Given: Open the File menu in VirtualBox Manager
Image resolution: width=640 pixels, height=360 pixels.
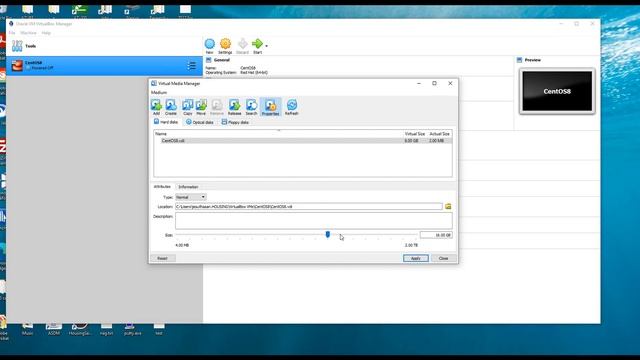Looking at the screenshot, I should point(12,33).
